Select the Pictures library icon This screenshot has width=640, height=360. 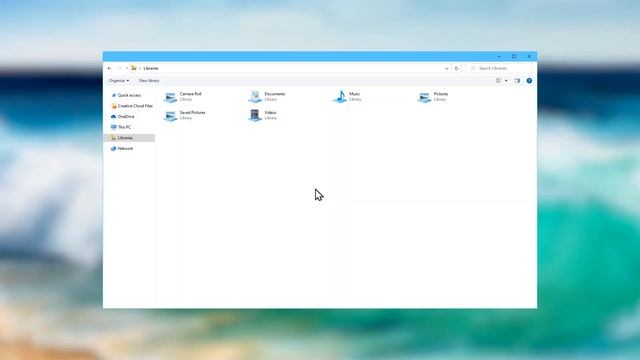[424, 97]
